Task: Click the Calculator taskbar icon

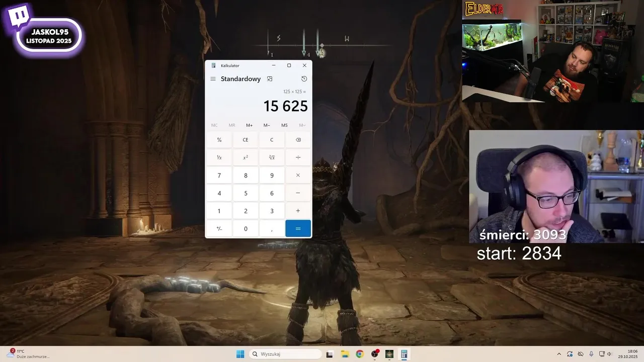Action: [x=404, y=354]
